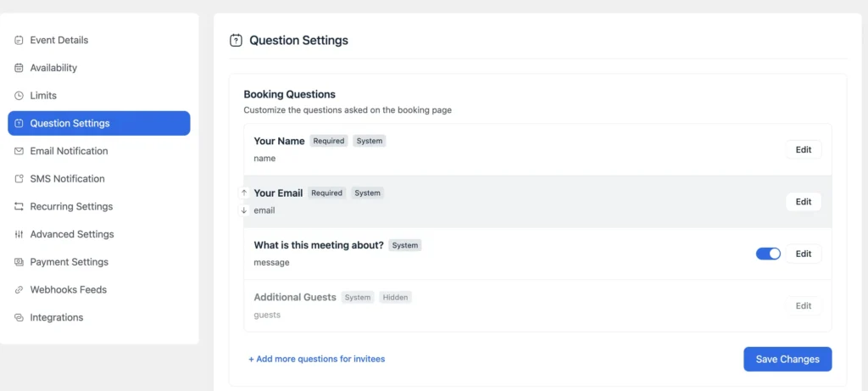Click the Recurring Settings loop icon
Viewport: 868px width, 391px height.
pyautogui.click(x=19, y=207)
